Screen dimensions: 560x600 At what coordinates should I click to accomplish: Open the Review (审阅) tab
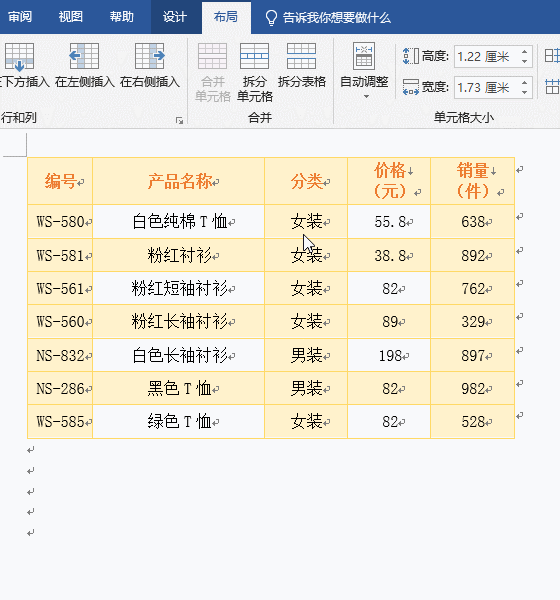[20, 17]
